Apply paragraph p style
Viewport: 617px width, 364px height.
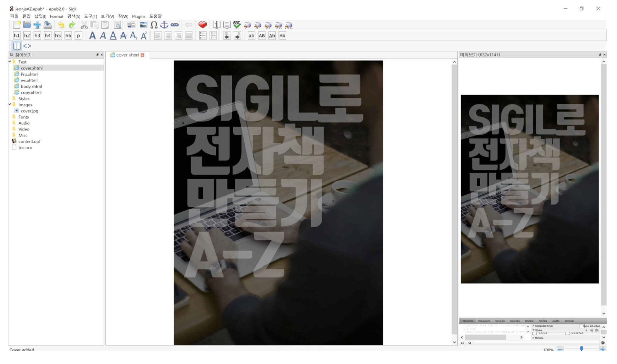(78, 35)
